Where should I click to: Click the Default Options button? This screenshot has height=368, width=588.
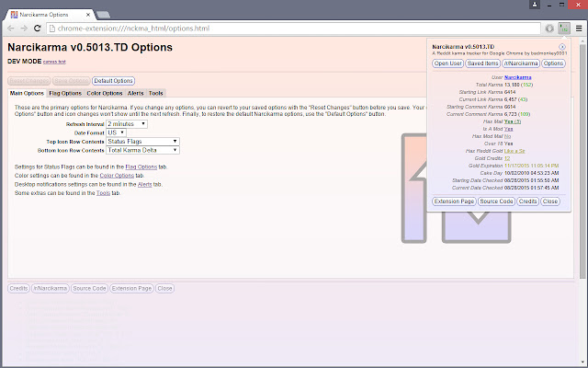(113, 81)
